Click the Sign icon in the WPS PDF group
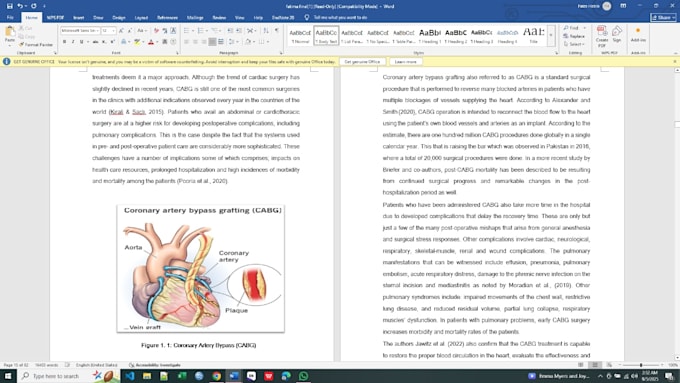 [x=617, y=34]
